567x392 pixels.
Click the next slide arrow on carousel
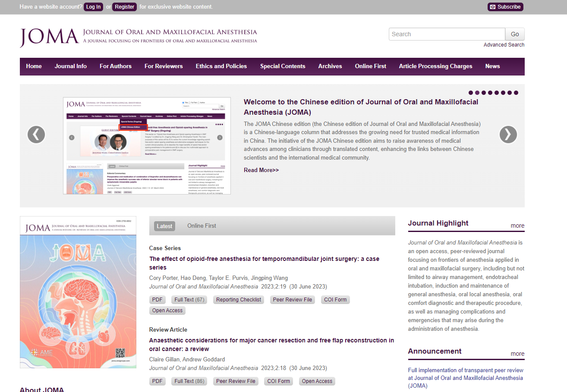[x=508, y=135]
